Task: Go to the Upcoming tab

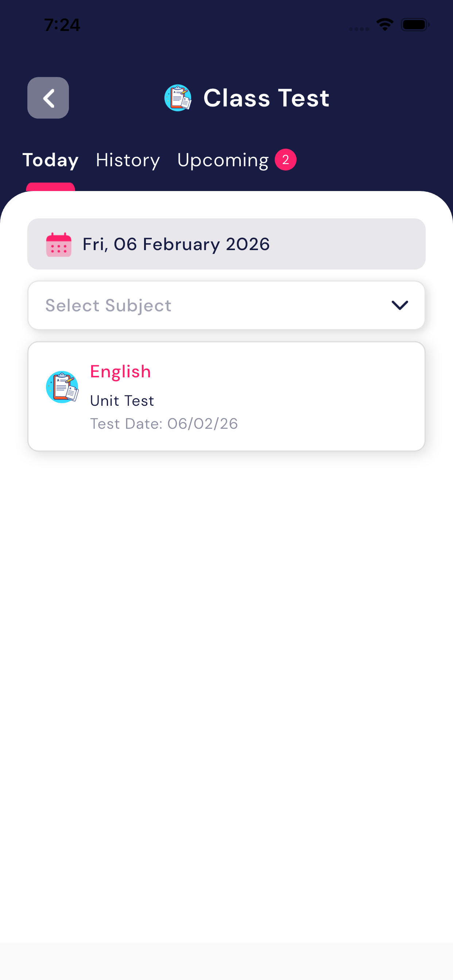Action: 223,160
